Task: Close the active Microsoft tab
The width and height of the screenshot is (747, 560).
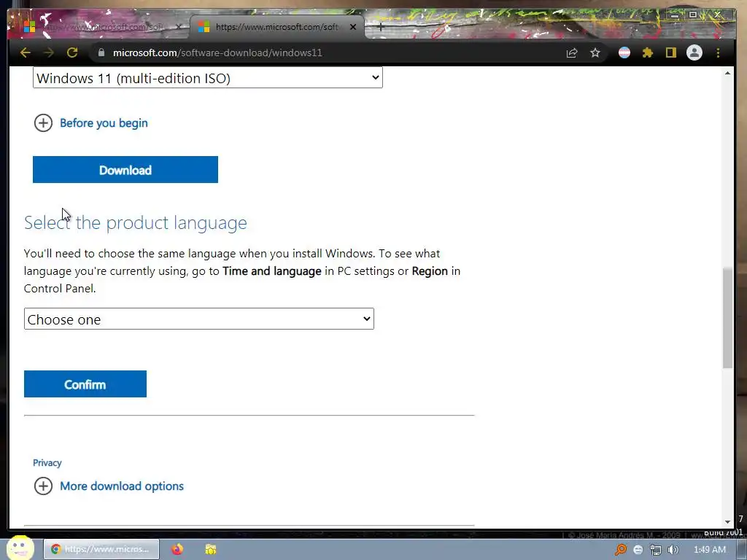Action: coord(353,27)
